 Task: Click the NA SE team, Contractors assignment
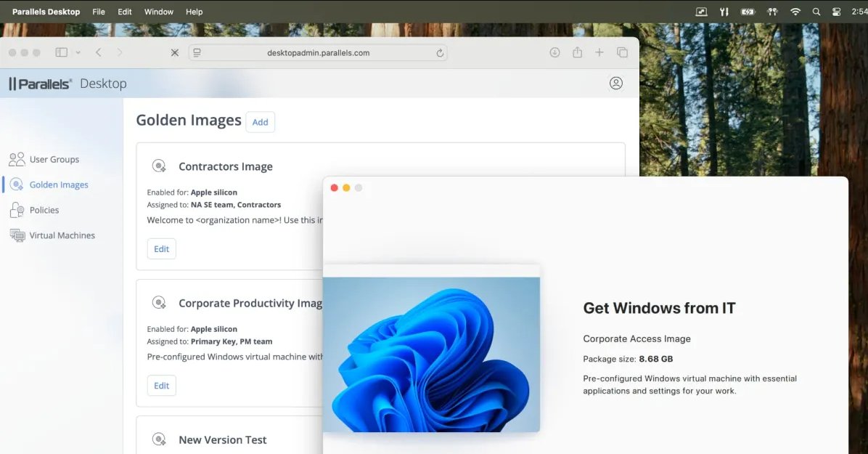pos(236,205)
